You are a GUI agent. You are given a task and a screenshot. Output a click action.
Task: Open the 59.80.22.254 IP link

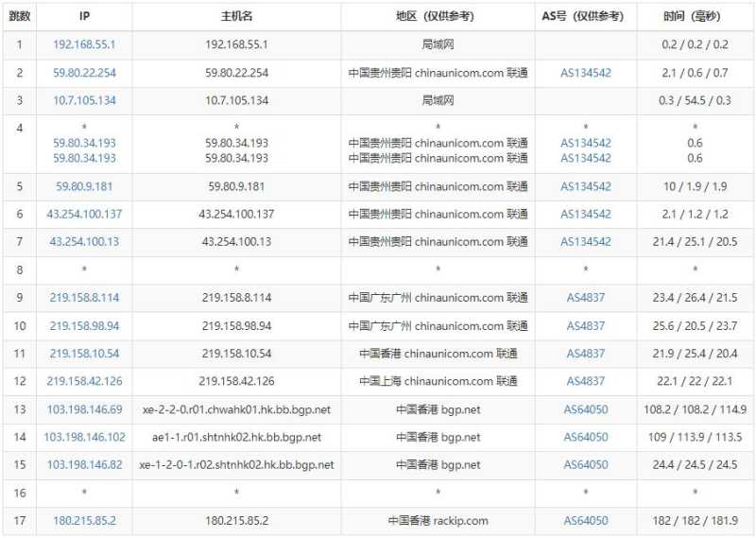tap(84, 73)
